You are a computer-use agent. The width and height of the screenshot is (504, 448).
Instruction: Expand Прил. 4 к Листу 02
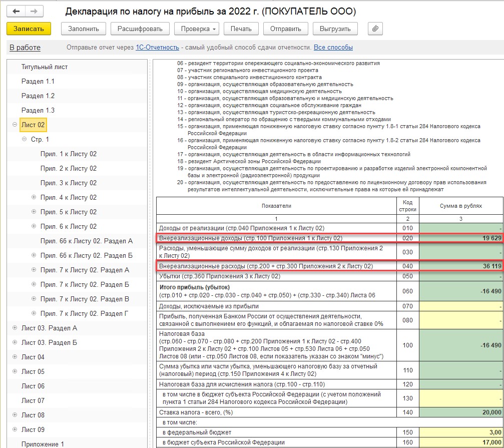click(x=34, y=197)
